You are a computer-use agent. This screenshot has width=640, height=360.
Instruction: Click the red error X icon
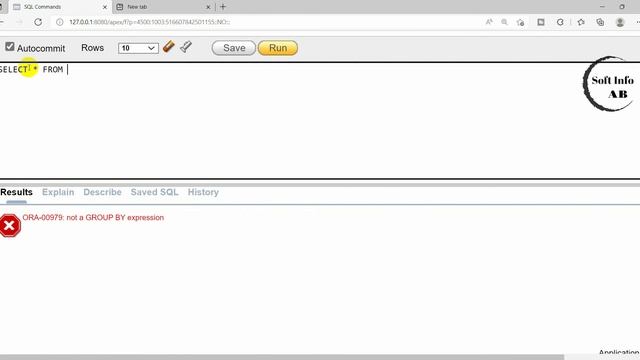(10, 225)
